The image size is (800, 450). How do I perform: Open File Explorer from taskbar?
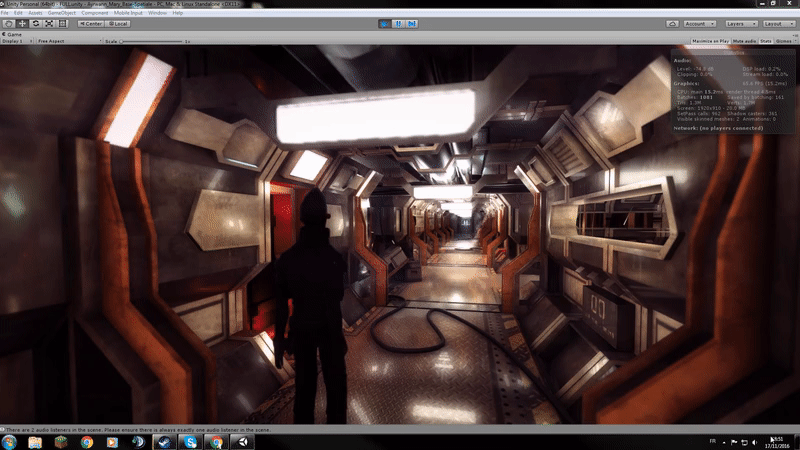point(35,442)
